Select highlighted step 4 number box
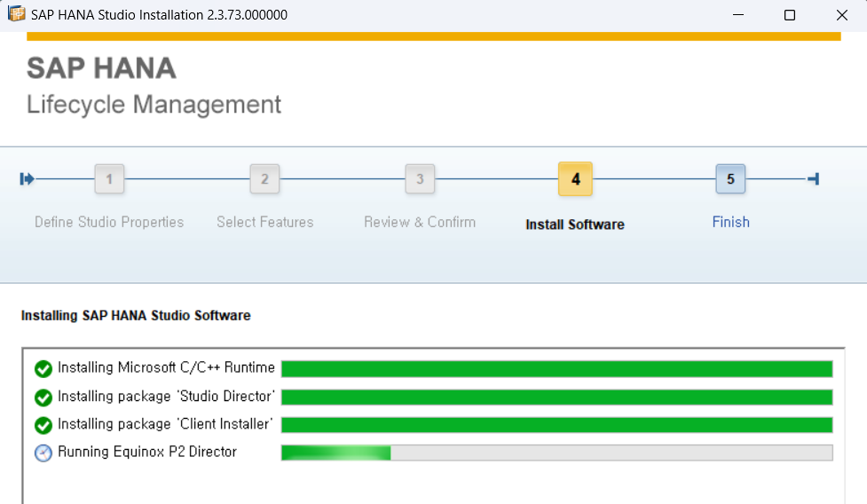The height and width of the screenshot is (504, 867). [576, 179]
